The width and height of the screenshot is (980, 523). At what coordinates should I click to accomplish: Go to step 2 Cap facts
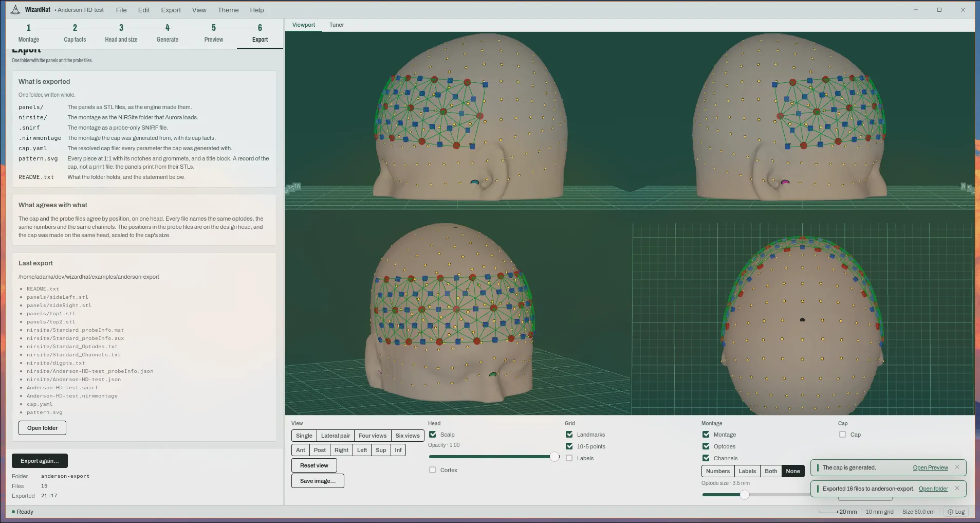75,33
